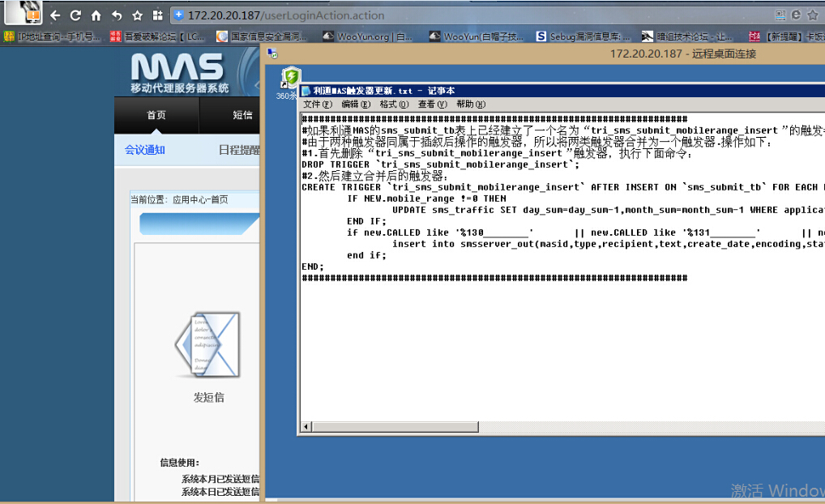Viewport: 825px width, 504px height.
Task: Click the undo/restore closed tab arrow icon
Action: pyautogui.click(x=116, y=15)
